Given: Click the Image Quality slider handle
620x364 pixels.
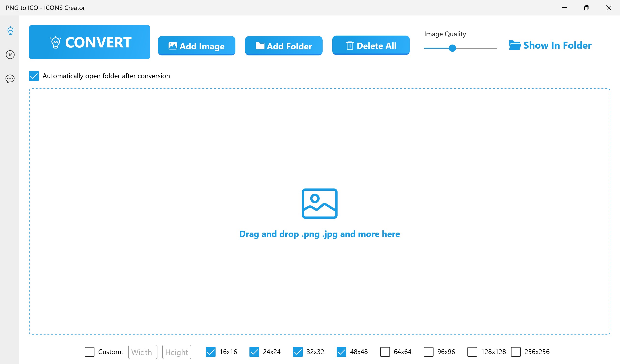Looking at the screenshot, I should [x=452, y=48].
